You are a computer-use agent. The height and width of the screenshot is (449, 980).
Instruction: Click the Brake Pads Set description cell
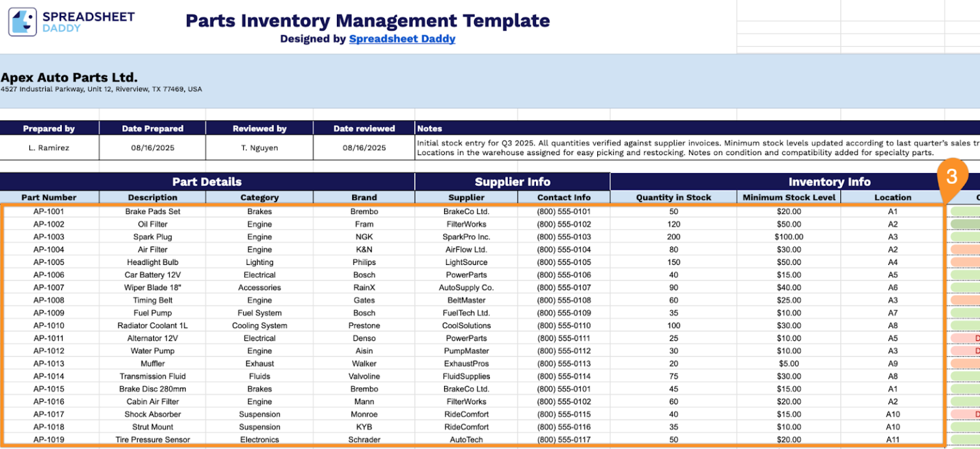[x=152, y=211]
